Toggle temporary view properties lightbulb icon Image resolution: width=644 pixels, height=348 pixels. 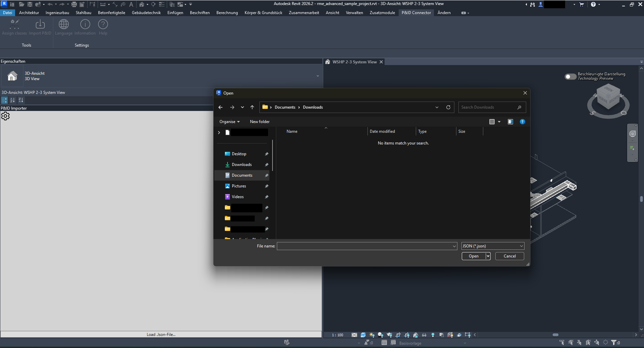click(433, 335)
